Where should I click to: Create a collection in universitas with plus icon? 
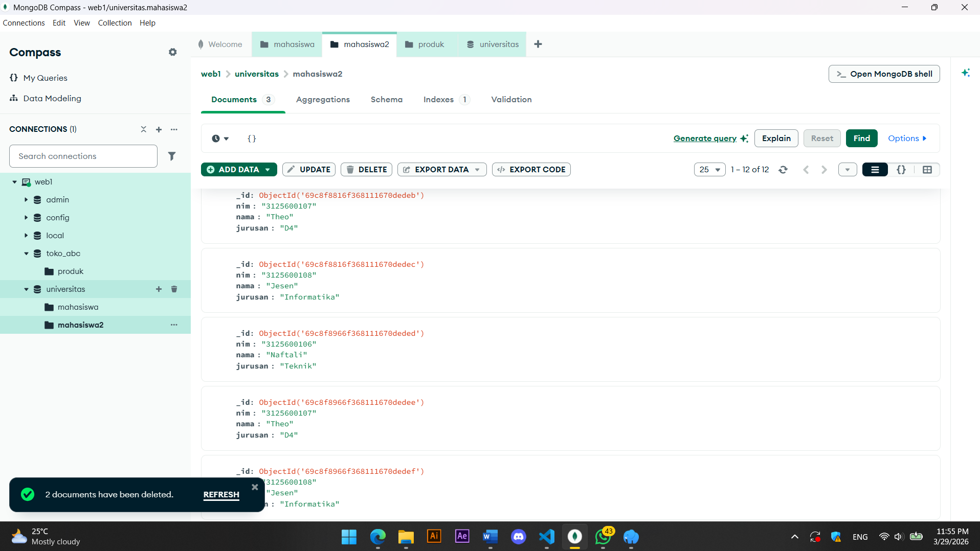tap(159, 289)
